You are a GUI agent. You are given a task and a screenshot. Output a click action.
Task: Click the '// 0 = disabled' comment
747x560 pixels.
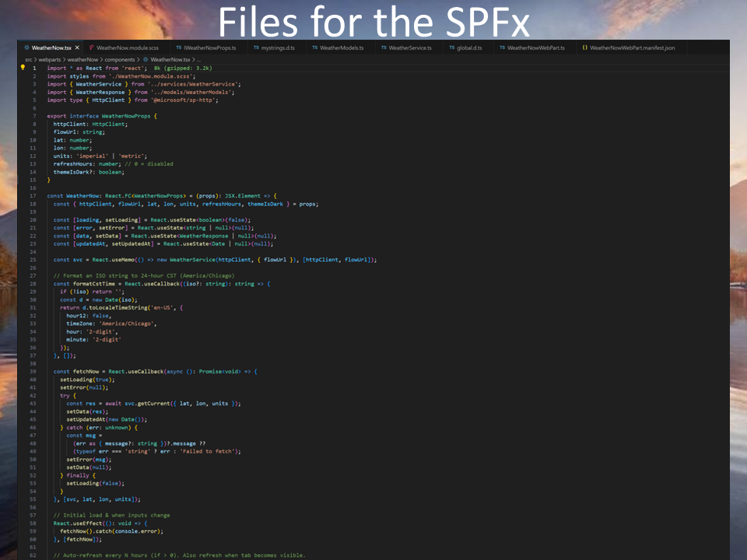pos(149,164)
